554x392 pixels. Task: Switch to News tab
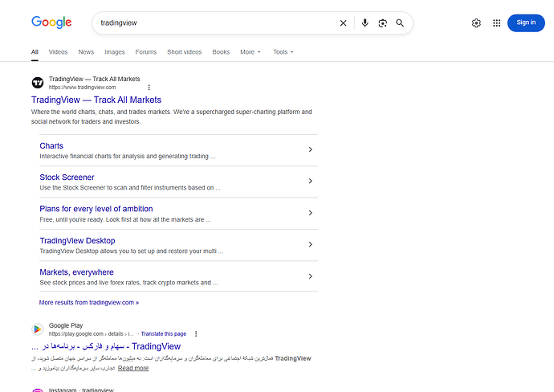click(x=86, y=52)
